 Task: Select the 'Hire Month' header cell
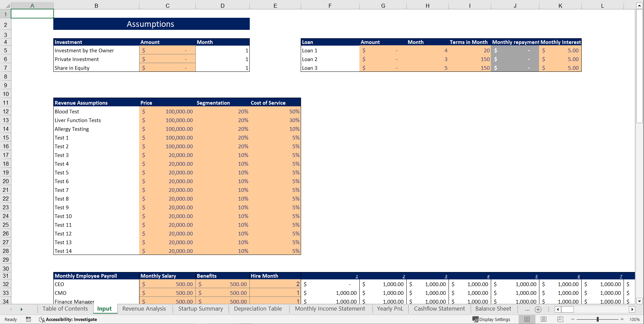coord(275,276)
